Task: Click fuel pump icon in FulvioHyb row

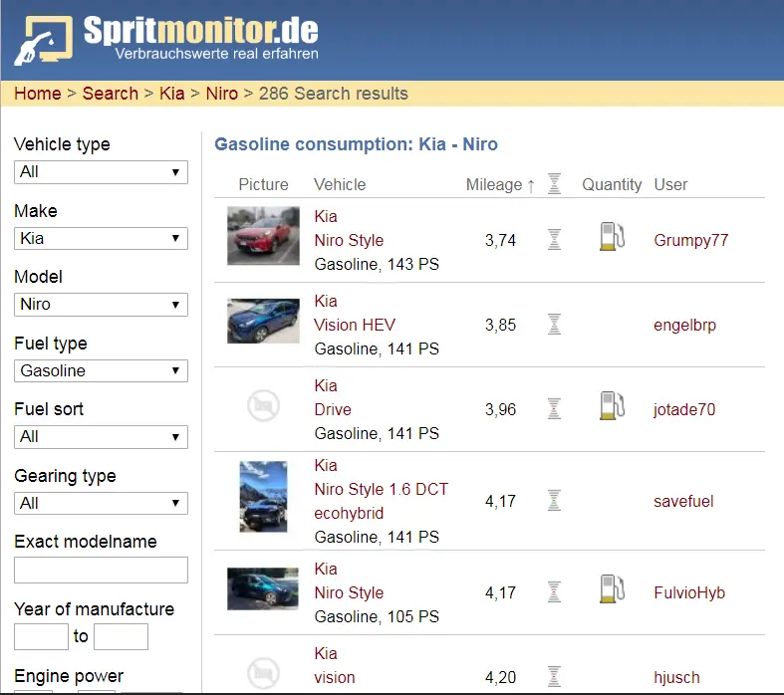Action: [x=612, y=589]
